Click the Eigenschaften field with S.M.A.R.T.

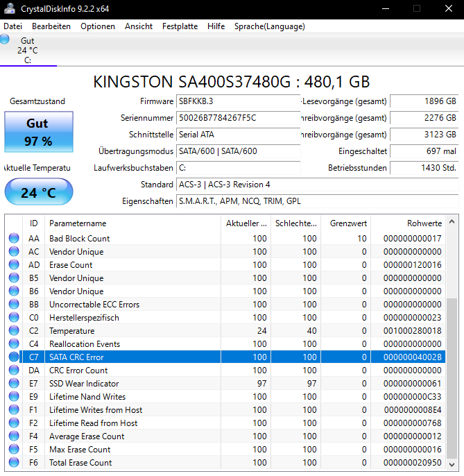click(318, 201)
